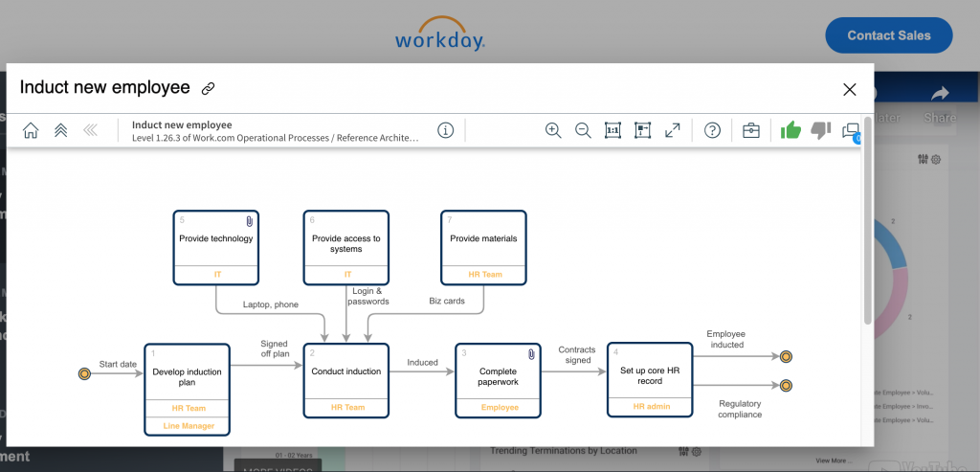Open attachment on Provide technology box
The height and width of the screenshot is (472, 980).
250,220
